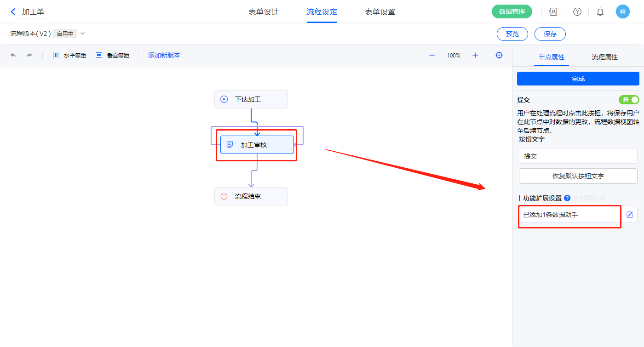Click the 保存 button
The height and width of the screenshot is (347, 644).
point(550,34)
